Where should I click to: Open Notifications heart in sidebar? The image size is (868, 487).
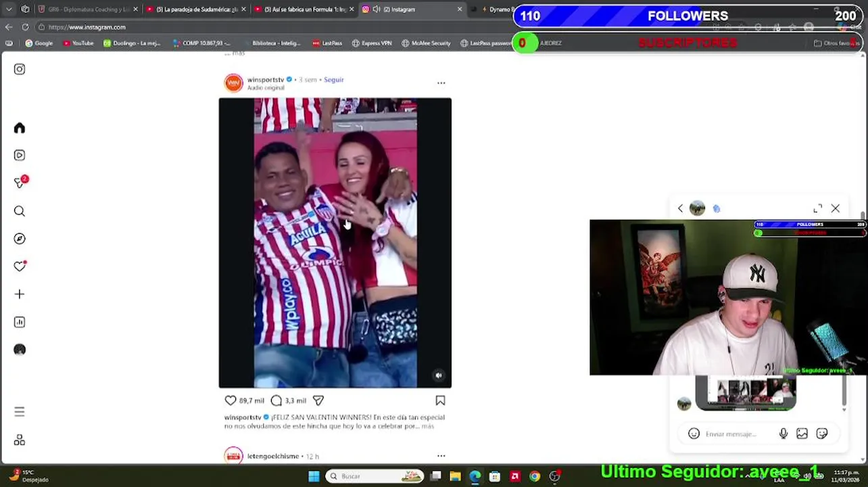20,266
